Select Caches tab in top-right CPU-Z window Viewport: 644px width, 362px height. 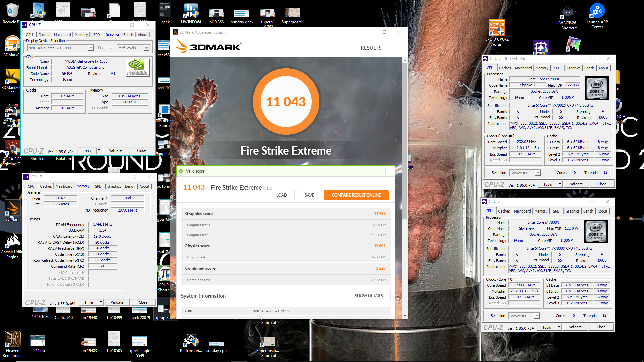505,68
